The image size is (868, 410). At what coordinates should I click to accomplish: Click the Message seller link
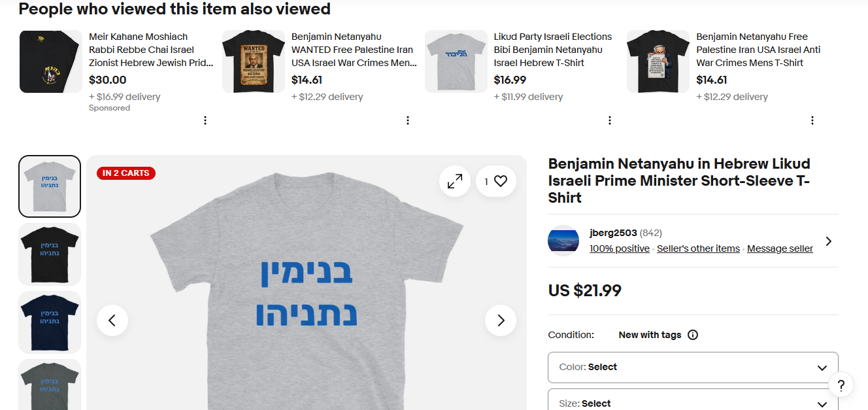point(780,248)
